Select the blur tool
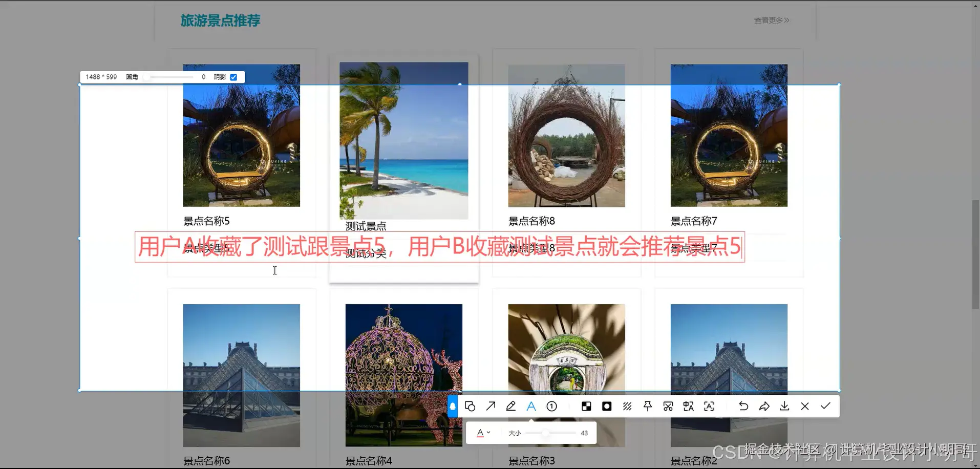Viewport: 980px width, 469px height. (607, 406)
